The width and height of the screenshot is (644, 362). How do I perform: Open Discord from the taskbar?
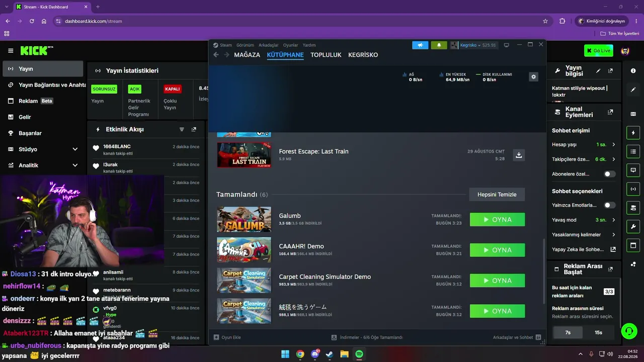click(x=315, y=354)
